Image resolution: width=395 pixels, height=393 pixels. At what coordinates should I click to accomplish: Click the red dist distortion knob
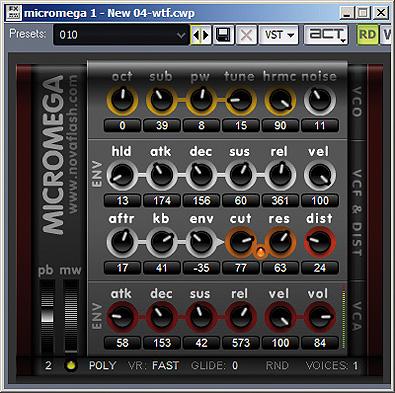tap(319, 242)
